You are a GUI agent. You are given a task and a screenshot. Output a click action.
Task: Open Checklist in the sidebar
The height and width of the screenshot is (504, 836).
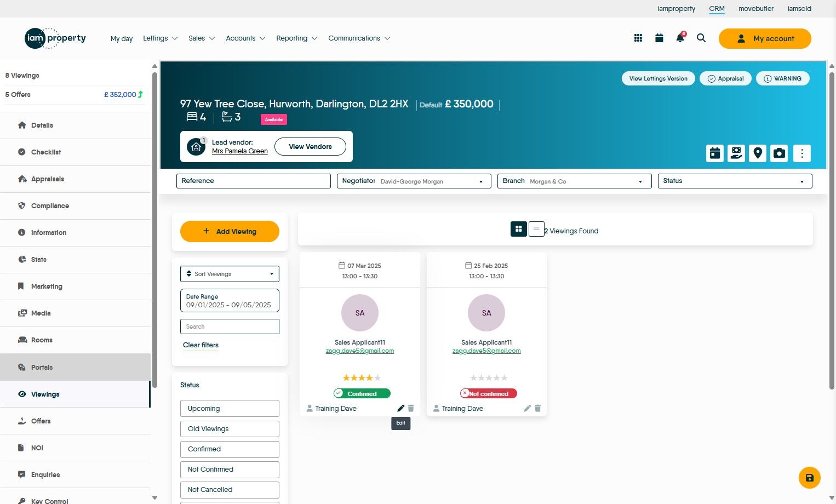(x=75, y=152)
